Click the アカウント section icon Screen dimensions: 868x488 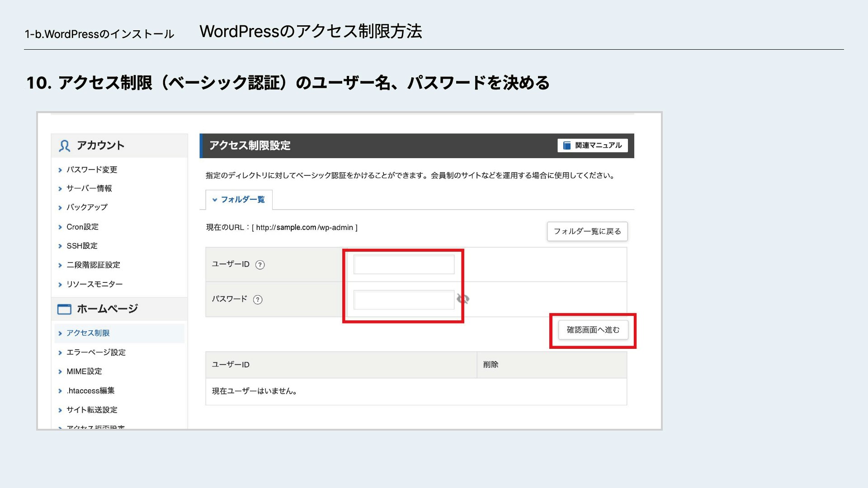(64, 145)
